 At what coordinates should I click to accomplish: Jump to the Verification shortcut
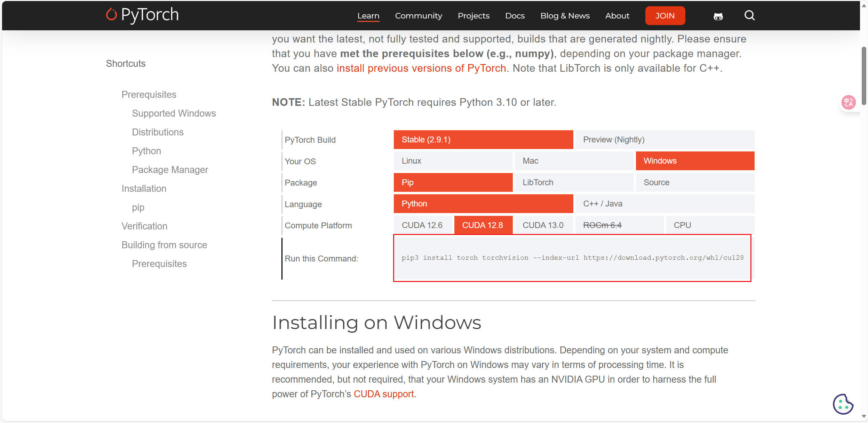coord(144,226)
